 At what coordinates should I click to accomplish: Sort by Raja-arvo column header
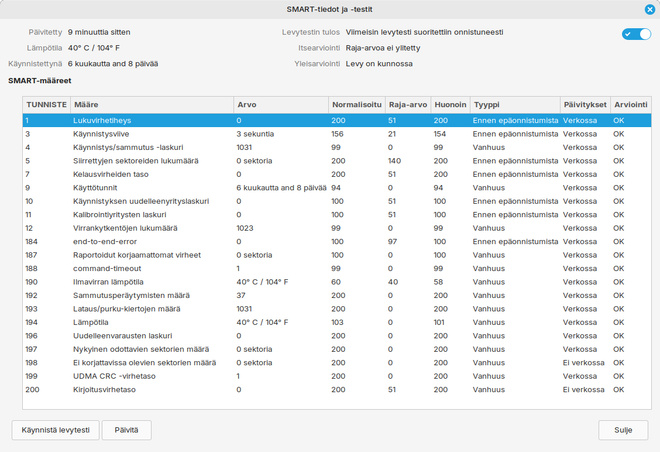408,105
